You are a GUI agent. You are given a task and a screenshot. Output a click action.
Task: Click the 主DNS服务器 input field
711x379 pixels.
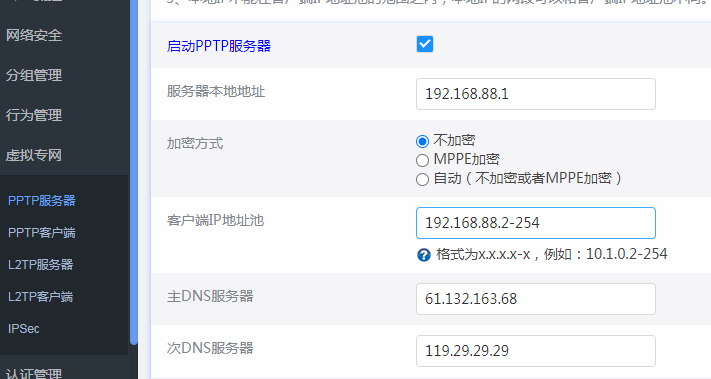(536, 299)
